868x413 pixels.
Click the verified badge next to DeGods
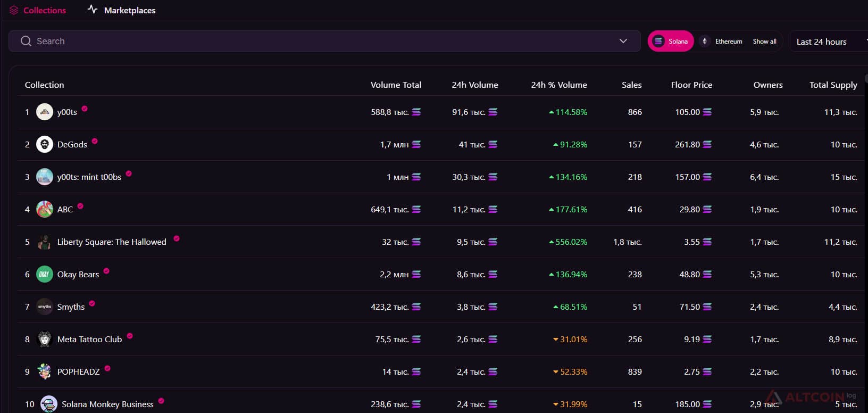[95, 141]
